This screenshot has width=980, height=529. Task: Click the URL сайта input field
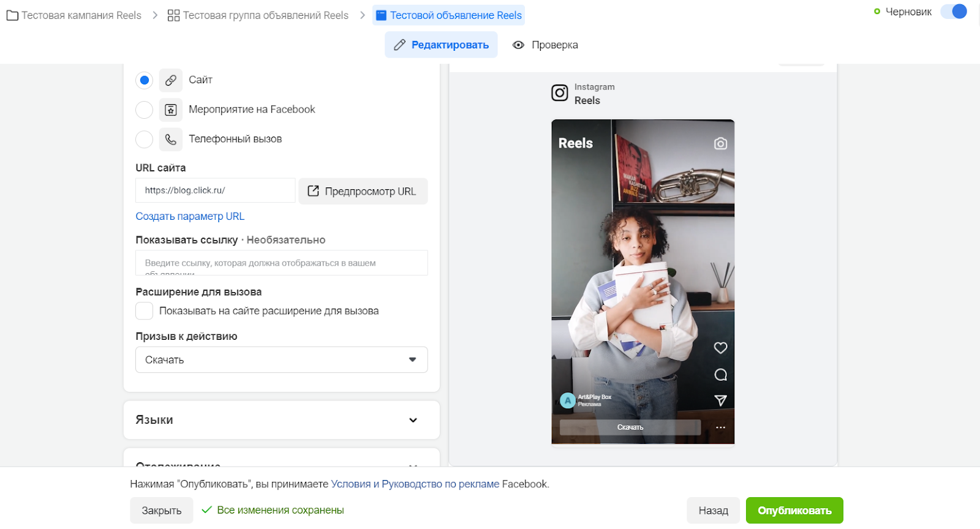click(216, 190)
